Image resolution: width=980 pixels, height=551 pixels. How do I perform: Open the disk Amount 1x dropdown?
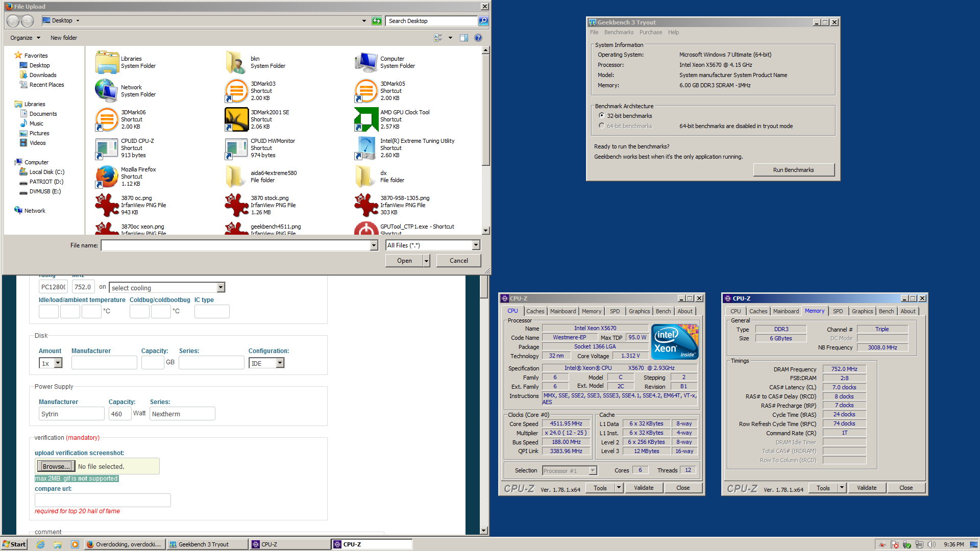(58, 363)
